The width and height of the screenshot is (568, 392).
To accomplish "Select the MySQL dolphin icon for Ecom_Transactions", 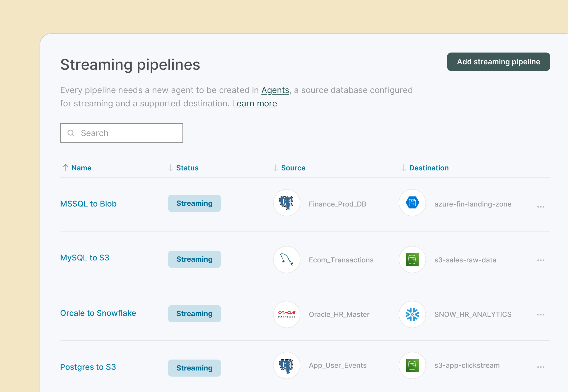I will click(286, 259).
